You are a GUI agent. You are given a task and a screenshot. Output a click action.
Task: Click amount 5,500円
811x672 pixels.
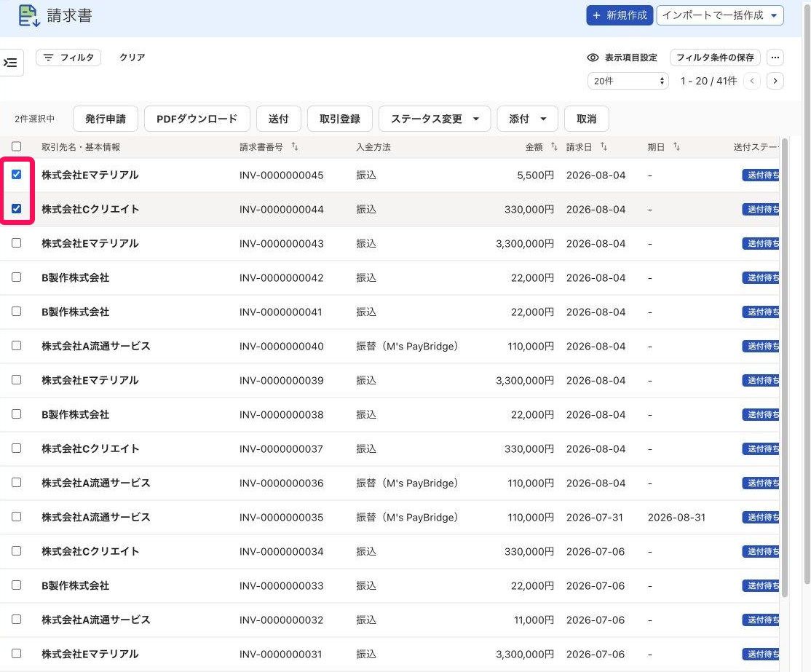coord(535,175)
